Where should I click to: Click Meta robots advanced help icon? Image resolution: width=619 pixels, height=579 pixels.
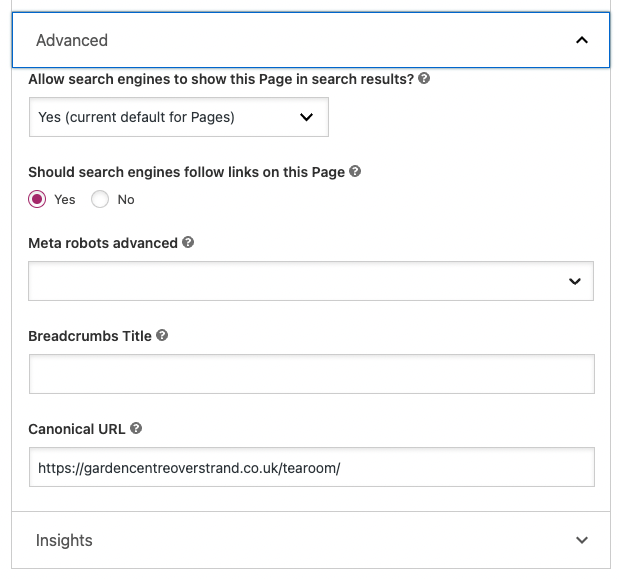tap(188, 243)
